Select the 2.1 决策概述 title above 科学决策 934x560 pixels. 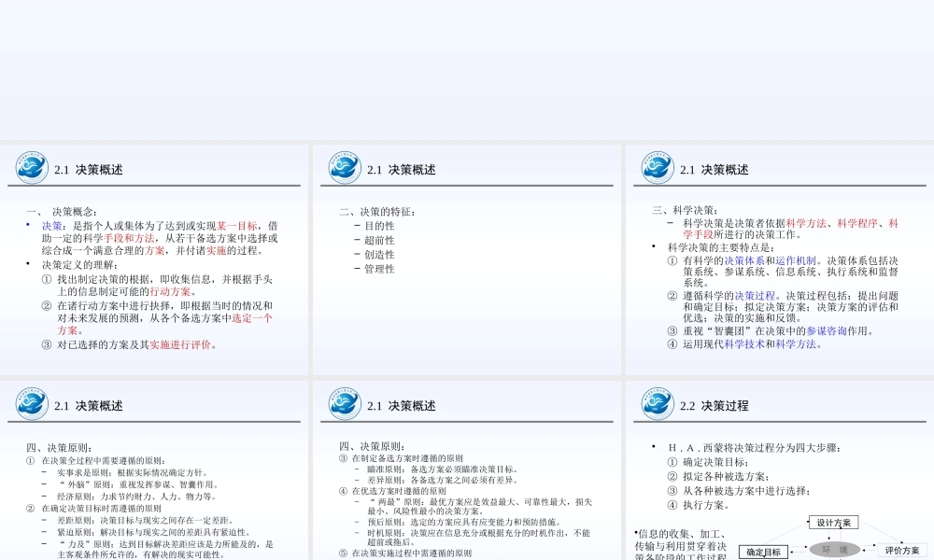[715, 170]
